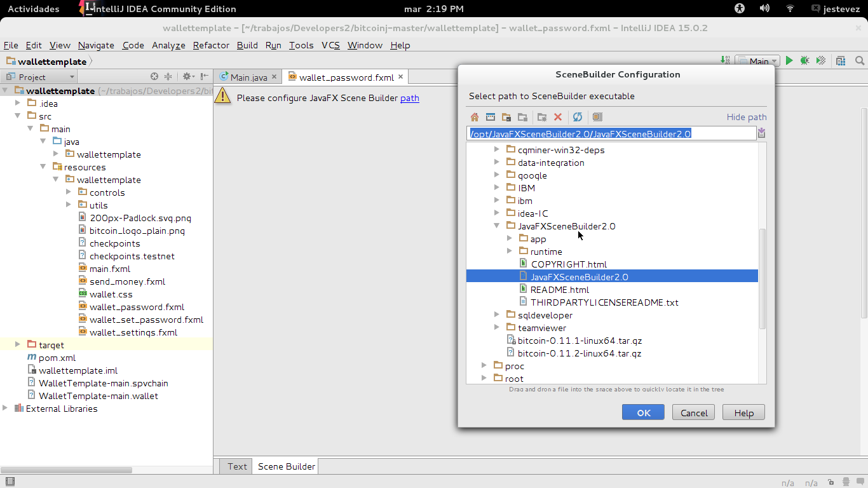Select wallet.css in the Project tree

click(111, 294)
